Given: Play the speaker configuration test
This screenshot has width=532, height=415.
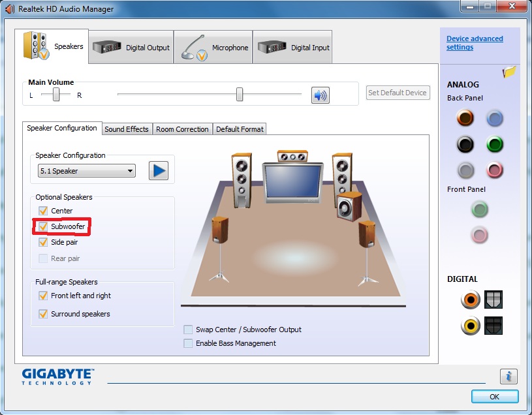Looking at the screenshot, I should [x=159, y=170].
